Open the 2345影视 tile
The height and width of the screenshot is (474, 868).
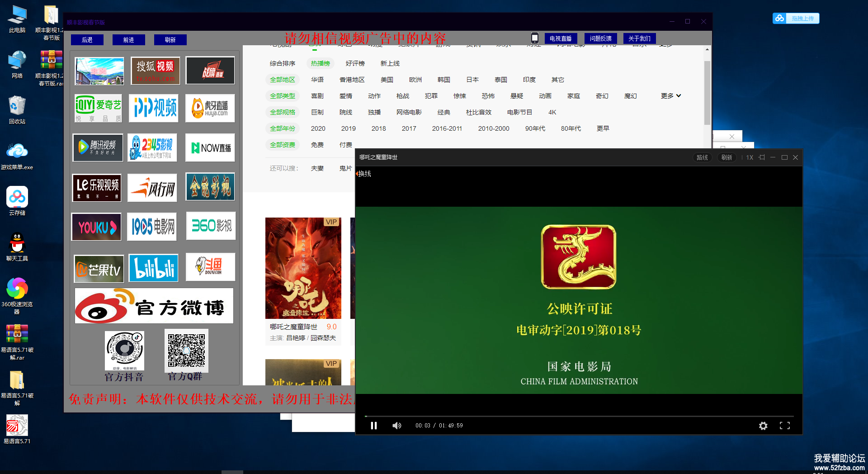152,147
